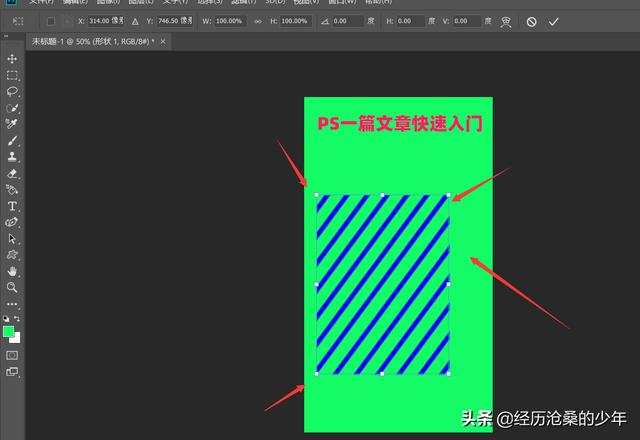This screenshot has height=440, width=640.
Task: Toggle the reference point checkbox
Action: coord(51,21)
